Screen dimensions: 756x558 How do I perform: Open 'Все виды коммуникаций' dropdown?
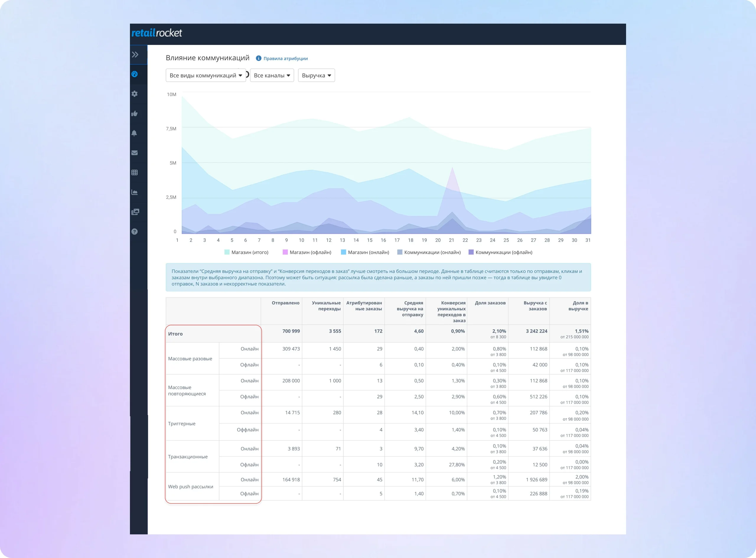[206, 75]
